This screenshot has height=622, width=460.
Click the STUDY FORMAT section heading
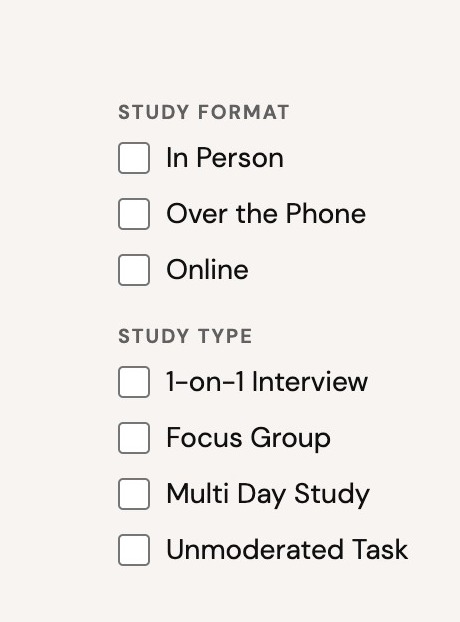[204, 112]
